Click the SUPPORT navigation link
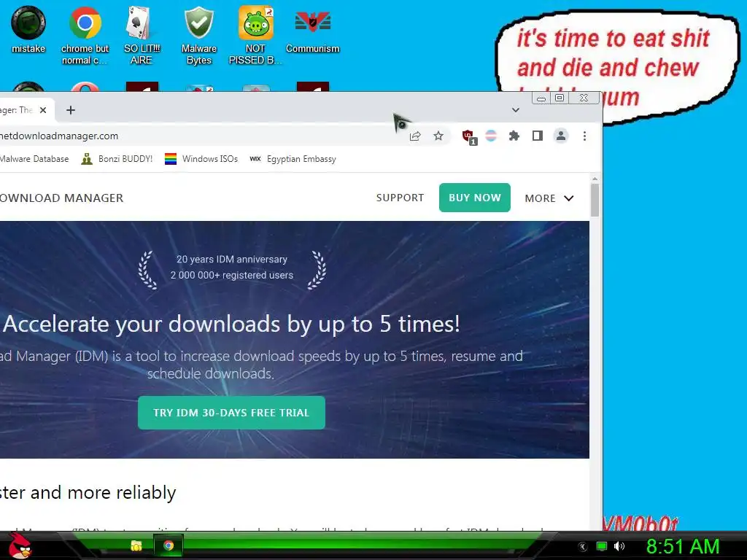The width and height of the screenshot is (747, 560). pyautogui.click(x=400, y=198)
